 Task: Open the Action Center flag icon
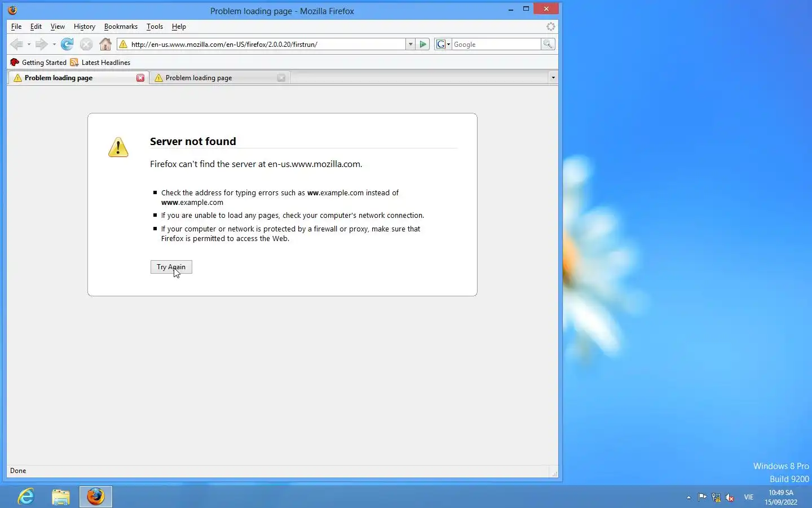(x=703, y=497)
